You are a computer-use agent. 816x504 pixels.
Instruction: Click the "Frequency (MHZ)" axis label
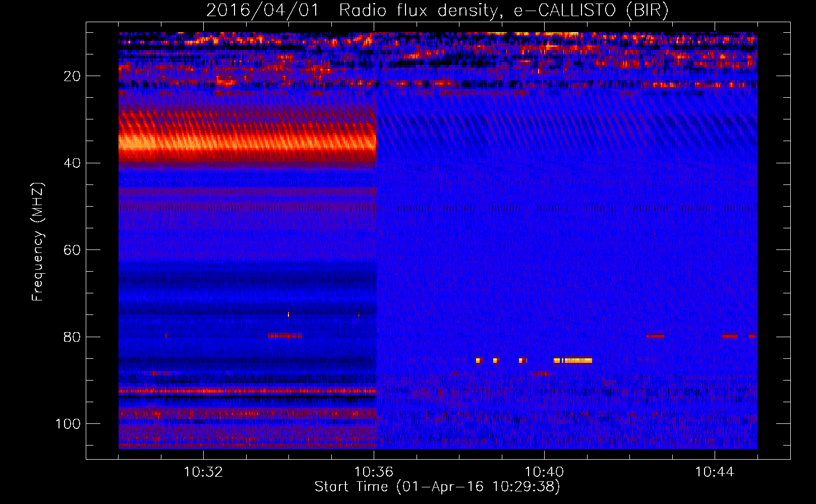[x=38, y=241]
